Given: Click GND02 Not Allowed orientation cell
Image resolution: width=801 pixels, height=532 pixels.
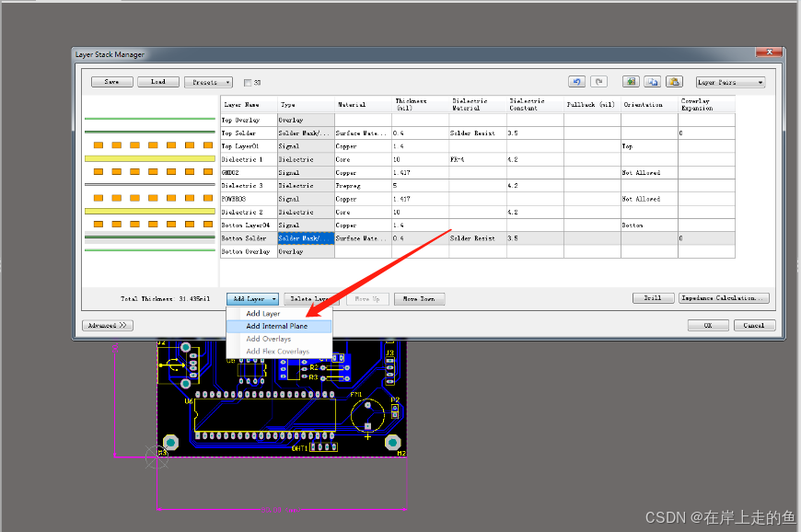Looking at the screenshot, I should point(649,172).
